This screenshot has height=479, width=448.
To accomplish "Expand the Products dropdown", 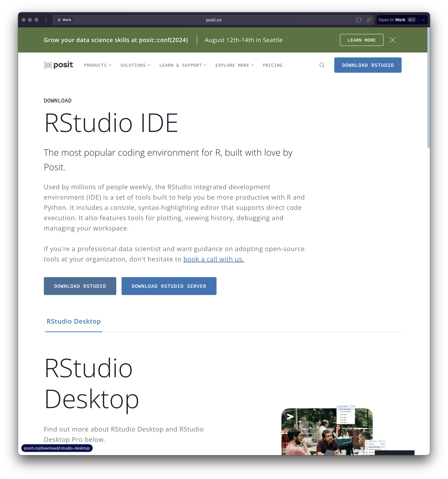I will [98, 65].
